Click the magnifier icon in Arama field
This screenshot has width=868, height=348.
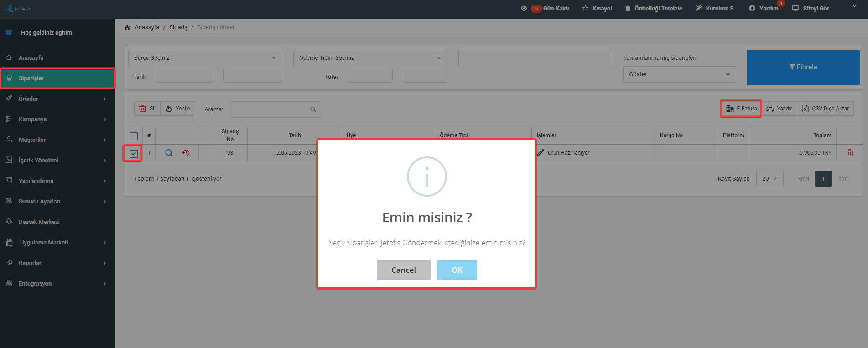pyautogui.click(x=313, y=109)
